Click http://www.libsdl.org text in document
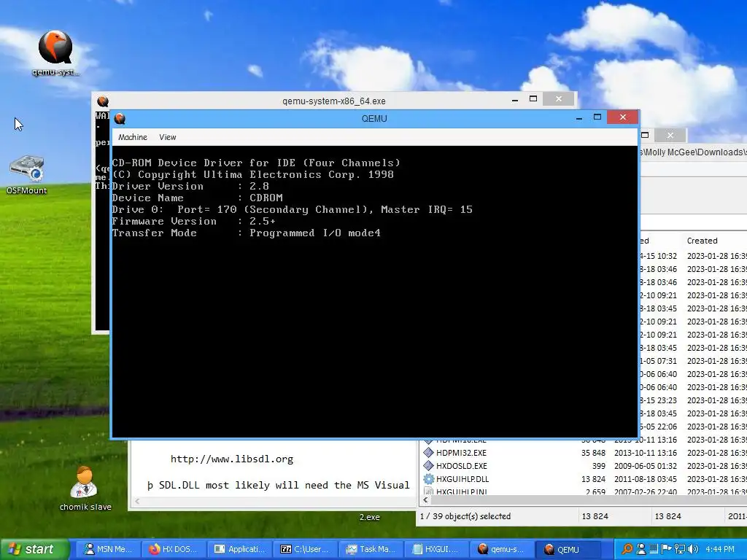Image resolution: width=747 pixels, height=560 pixels. point(232,459)
